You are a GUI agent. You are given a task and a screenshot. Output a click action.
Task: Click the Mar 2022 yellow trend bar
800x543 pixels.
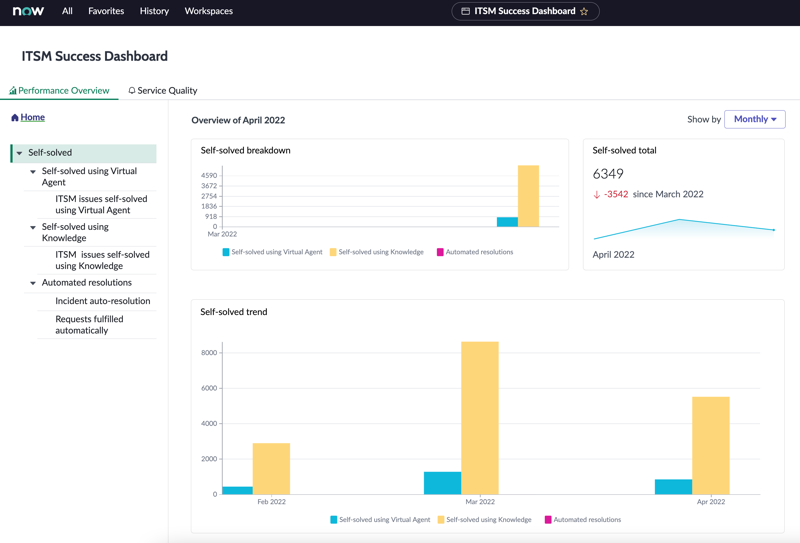point(480,418)
